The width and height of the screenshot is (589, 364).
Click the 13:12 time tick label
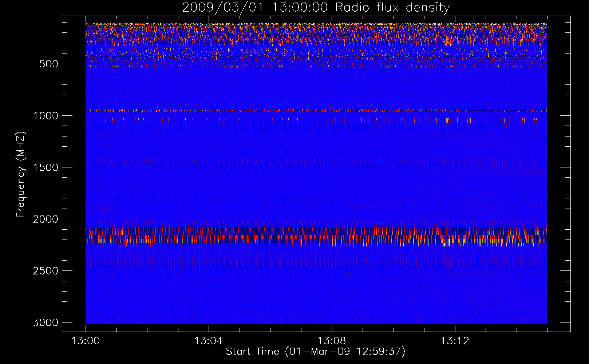pos(455,341)
